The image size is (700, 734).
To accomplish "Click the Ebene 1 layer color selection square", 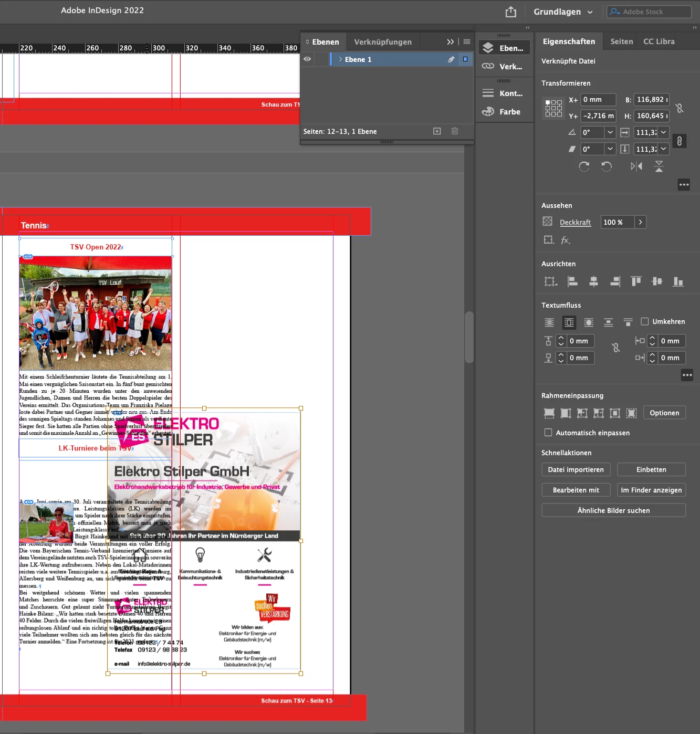I will [x=465, y=59].
